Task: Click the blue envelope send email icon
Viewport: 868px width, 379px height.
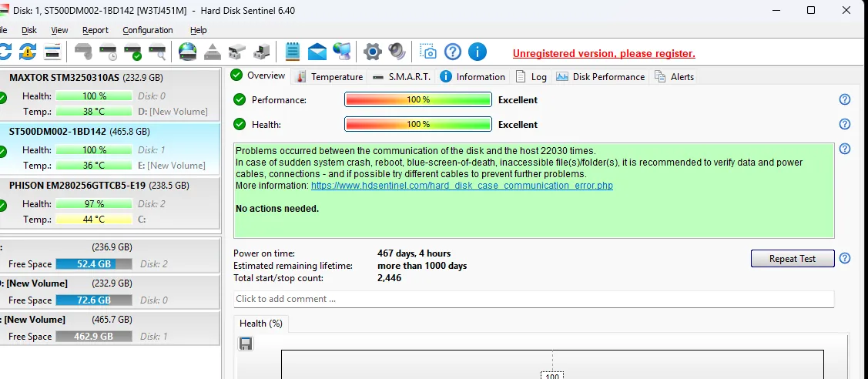Action: tap(317, 52)
